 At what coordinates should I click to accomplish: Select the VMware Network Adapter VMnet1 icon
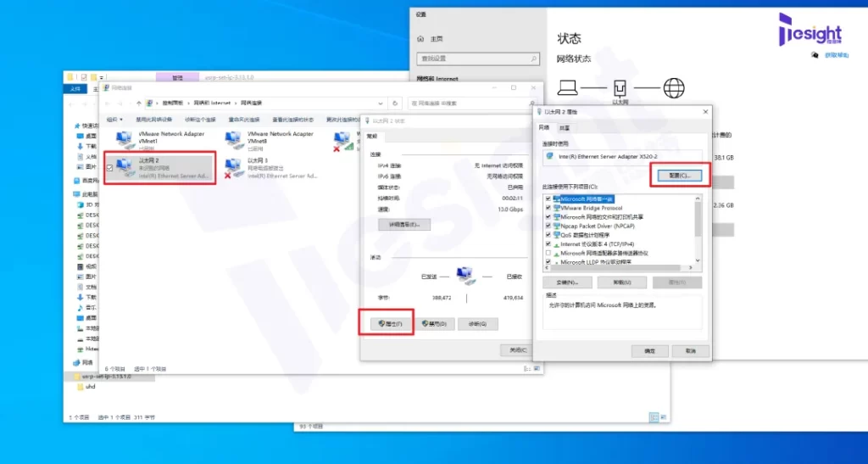tap(124, 139)
